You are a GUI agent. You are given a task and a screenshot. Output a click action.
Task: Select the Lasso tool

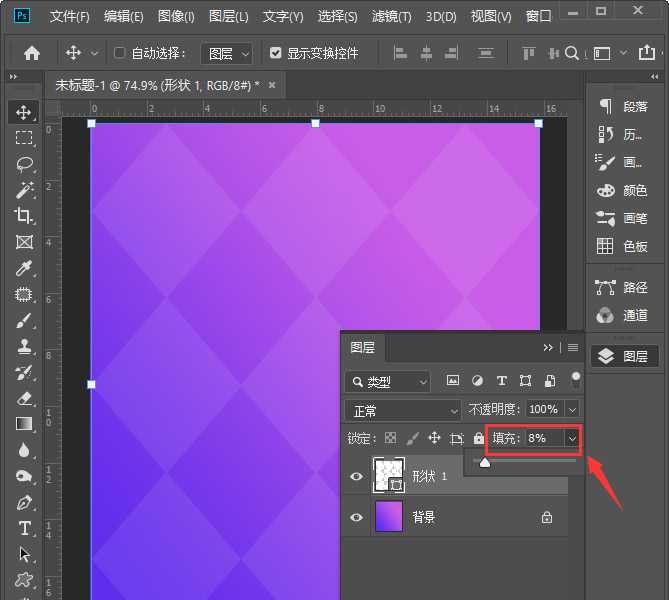24,164
